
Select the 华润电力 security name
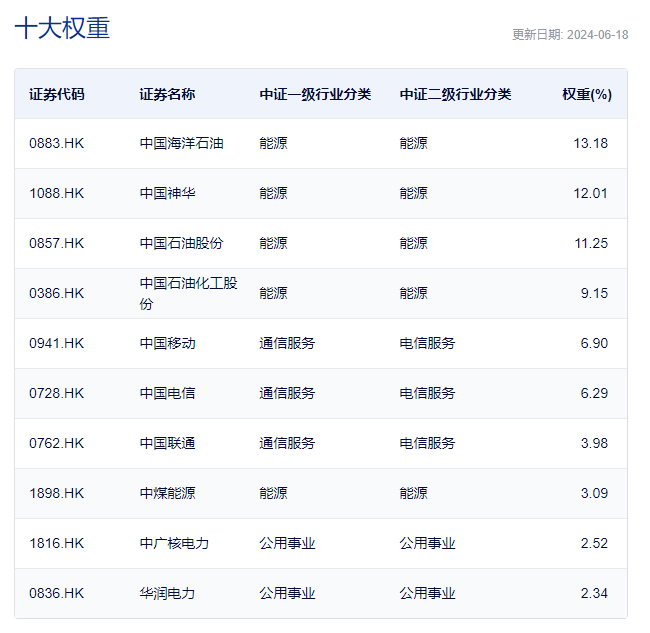click(x=167, y=593)
